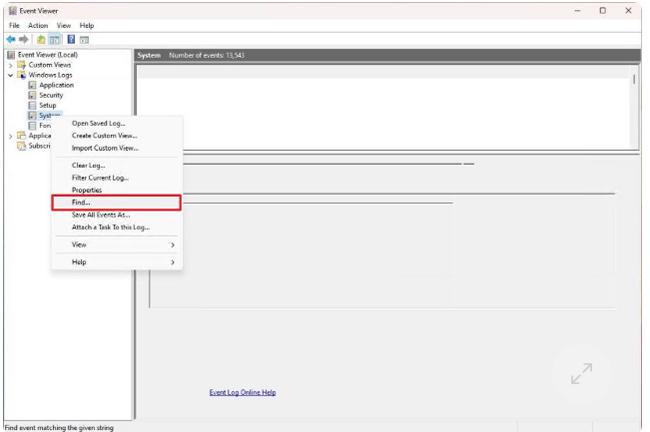This screenshot has height=432, width=650.
Task: Click the expand image arrows icon
Action: (x=582, y=374)
